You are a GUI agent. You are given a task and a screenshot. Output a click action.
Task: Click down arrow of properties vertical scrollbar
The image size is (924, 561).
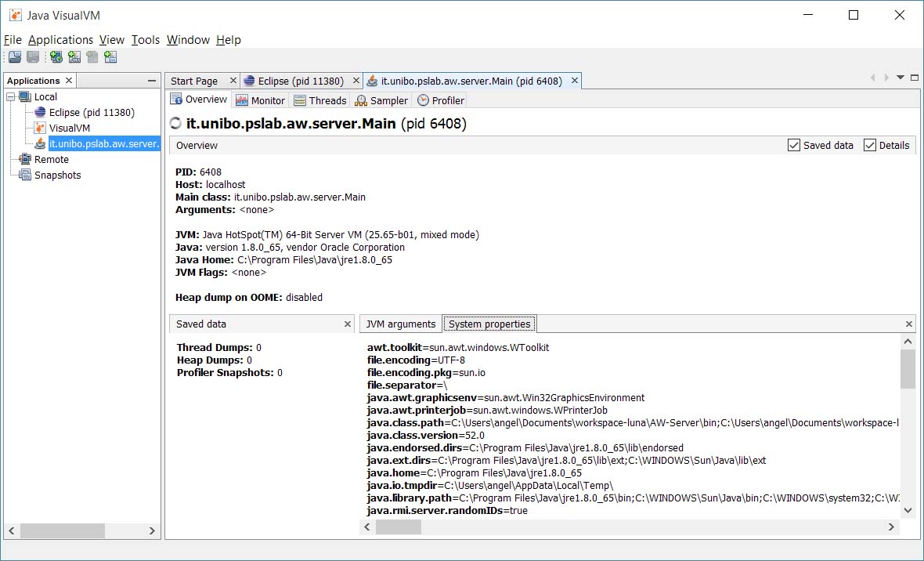[908, 510]
